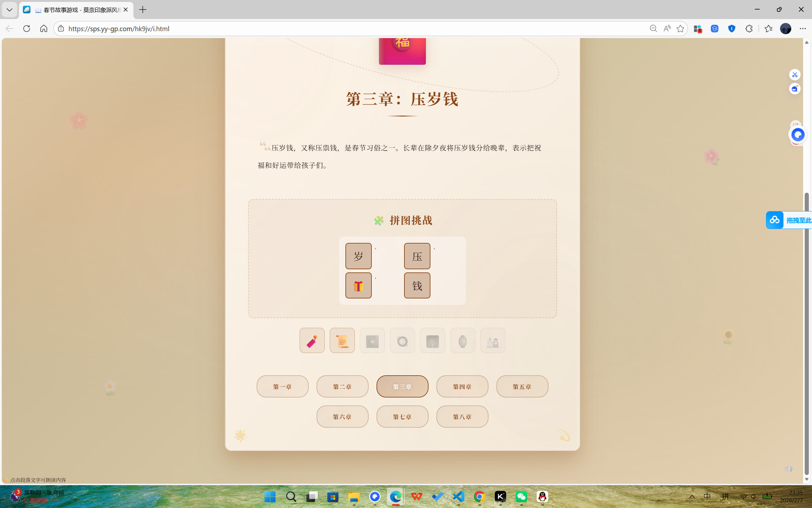Click the greyed-out food pan collectible
The image size is (812, 508).
point(402,340)
